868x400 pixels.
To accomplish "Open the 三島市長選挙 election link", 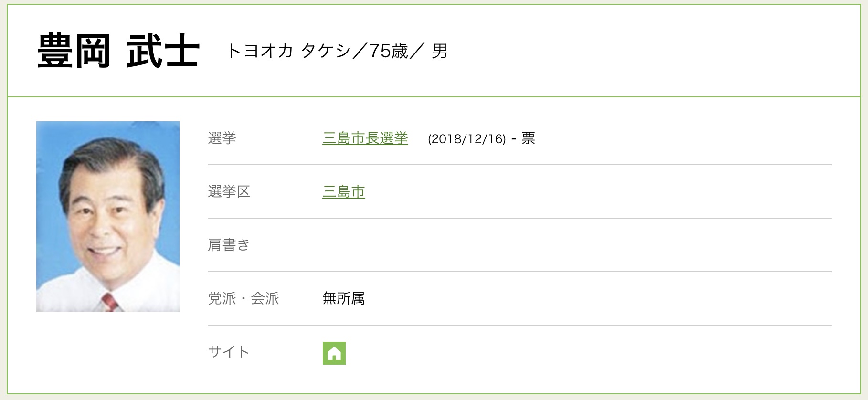I will [x=365, y=138].
